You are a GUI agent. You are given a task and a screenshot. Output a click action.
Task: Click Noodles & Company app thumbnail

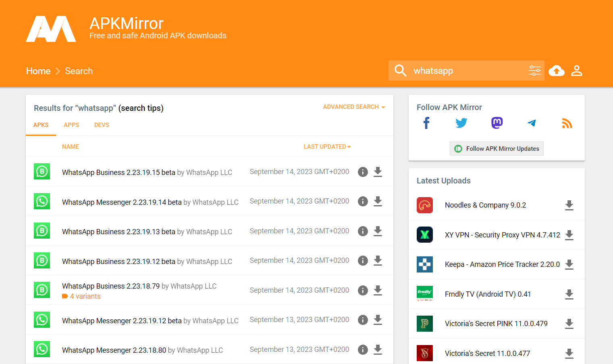(425, 205)
